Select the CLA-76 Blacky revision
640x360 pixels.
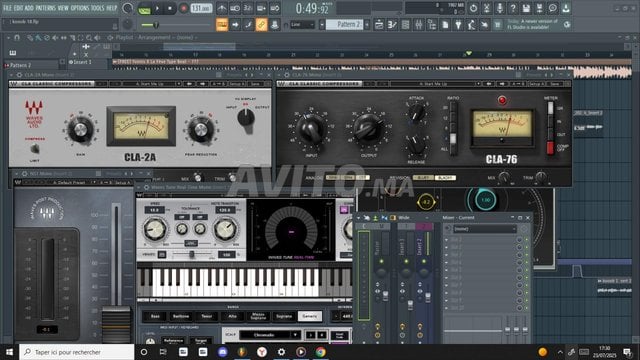(445, 178)
